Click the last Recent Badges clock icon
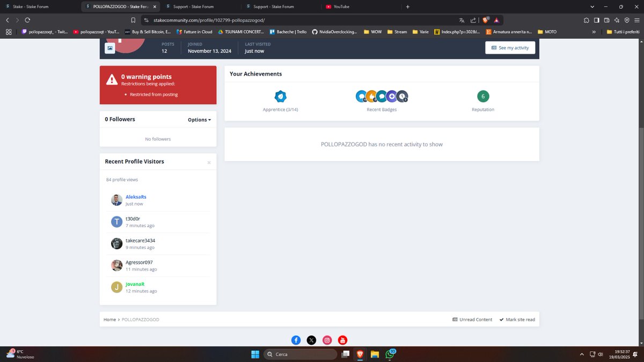 (402, 96)
